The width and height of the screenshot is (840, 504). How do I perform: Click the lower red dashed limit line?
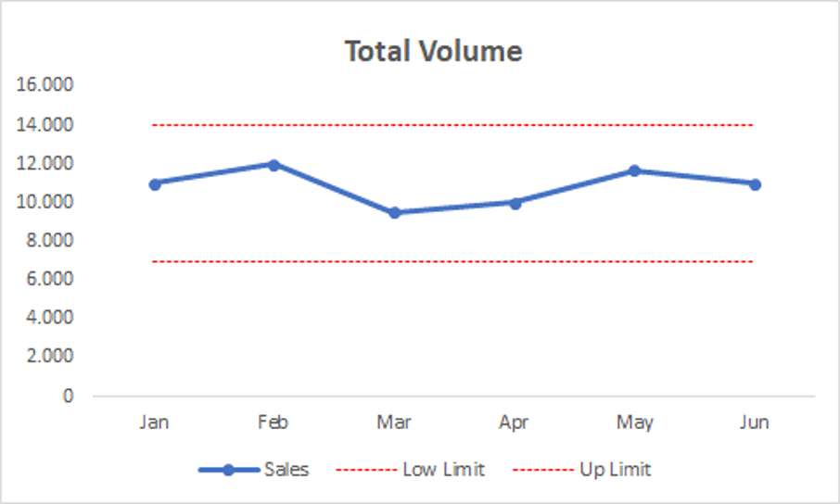coord(454,261)
